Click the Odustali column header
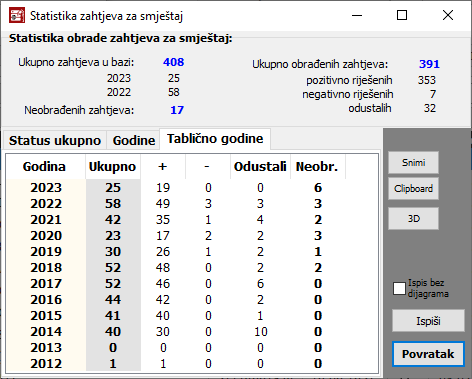The image size is (472, 379). (x=260, y=167)
